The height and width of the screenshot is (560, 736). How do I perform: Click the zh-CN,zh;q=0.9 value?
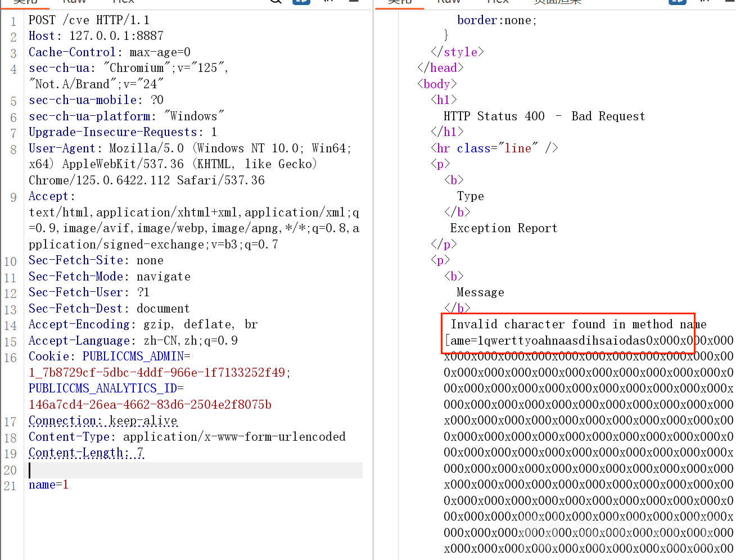coord(191,341)
